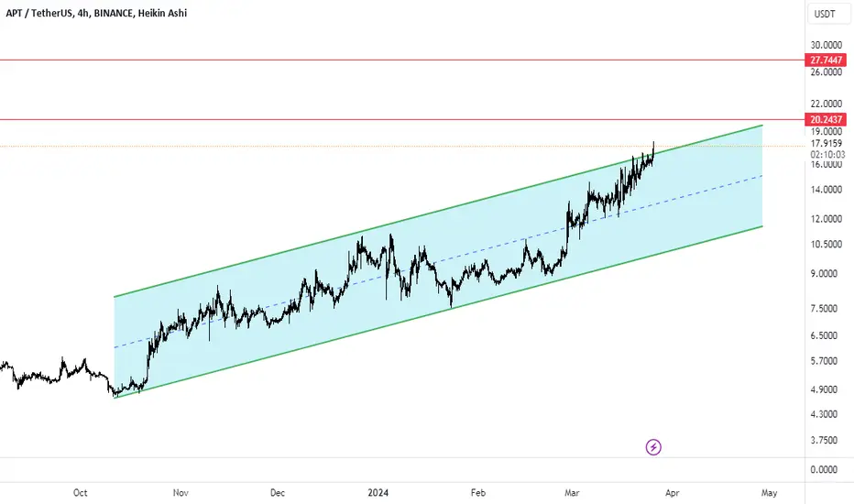This screenshot has width=854, height=504.
Task: Click the candle countdown timer 02:10:03
Action: click(827, 154)
